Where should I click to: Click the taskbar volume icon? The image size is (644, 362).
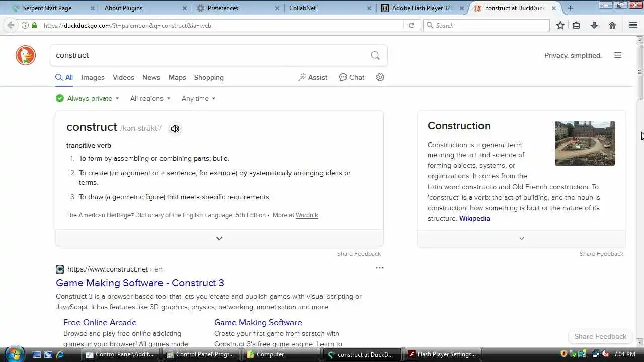pos(605,354)
